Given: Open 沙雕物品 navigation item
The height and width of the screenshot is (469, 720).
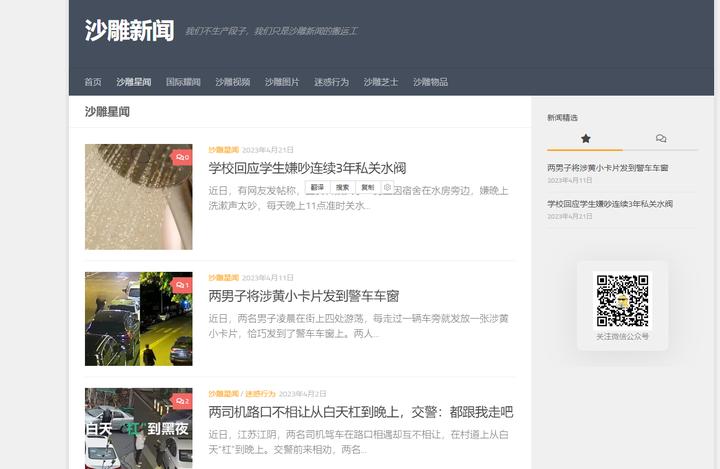Looking at the screenshot, I should 430,82.
